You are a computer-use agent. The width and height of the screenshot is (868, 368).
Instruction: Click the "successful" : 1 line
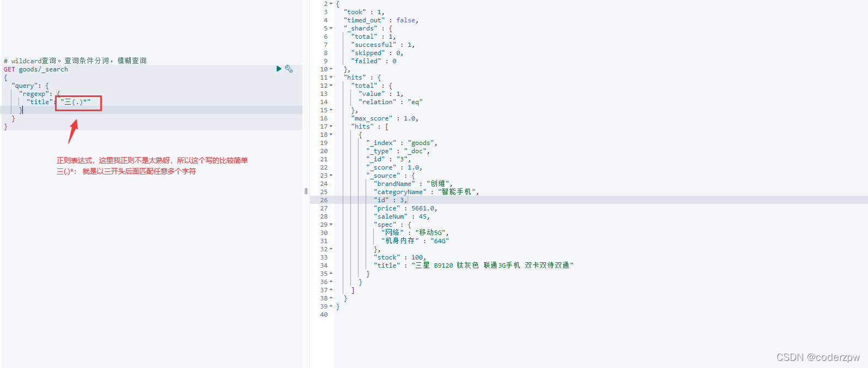[x=383, y=45]
